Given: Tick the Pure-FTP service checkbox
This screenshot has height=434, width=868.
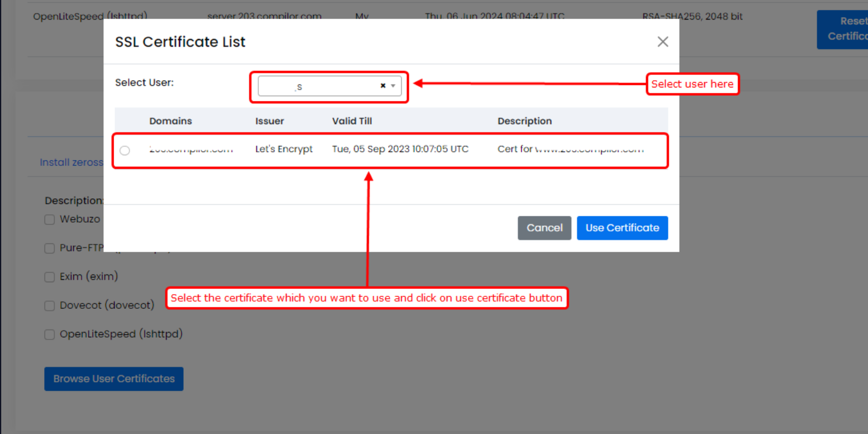Looking at the screenshot, I should (50, 249).
